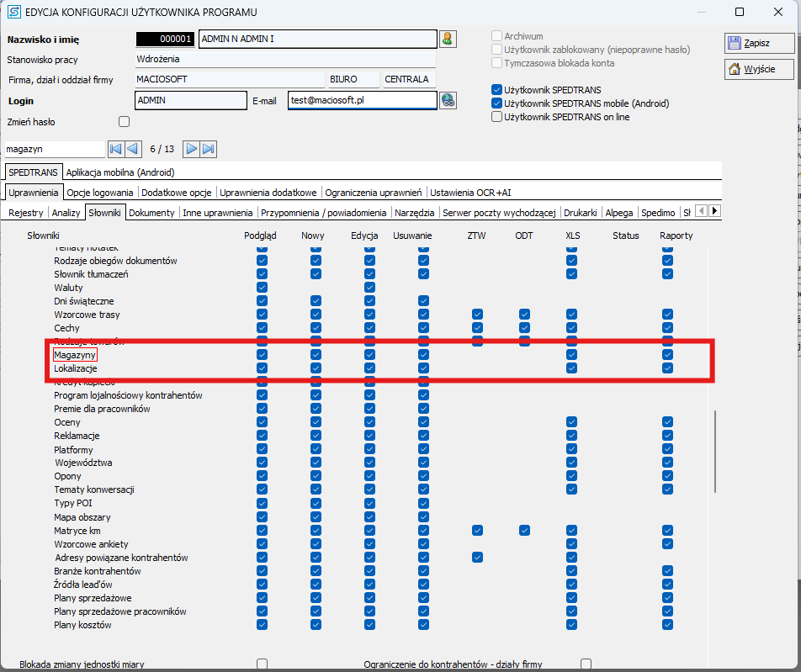Screen dimensions: 801x672
Task: Enable the Zmień hasło checkbox
Action: (x=125, y=122)
